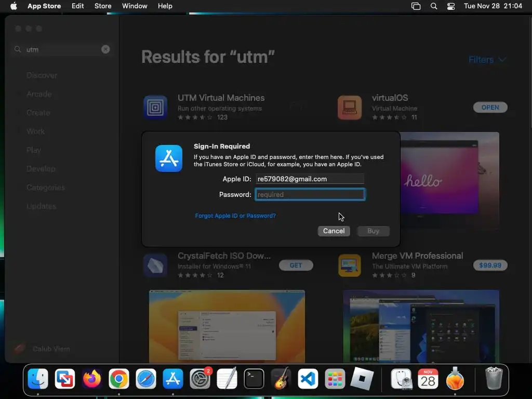532x399 pixels.
Task: Cancel the Sign-In dialog
Action: [334, 231]
